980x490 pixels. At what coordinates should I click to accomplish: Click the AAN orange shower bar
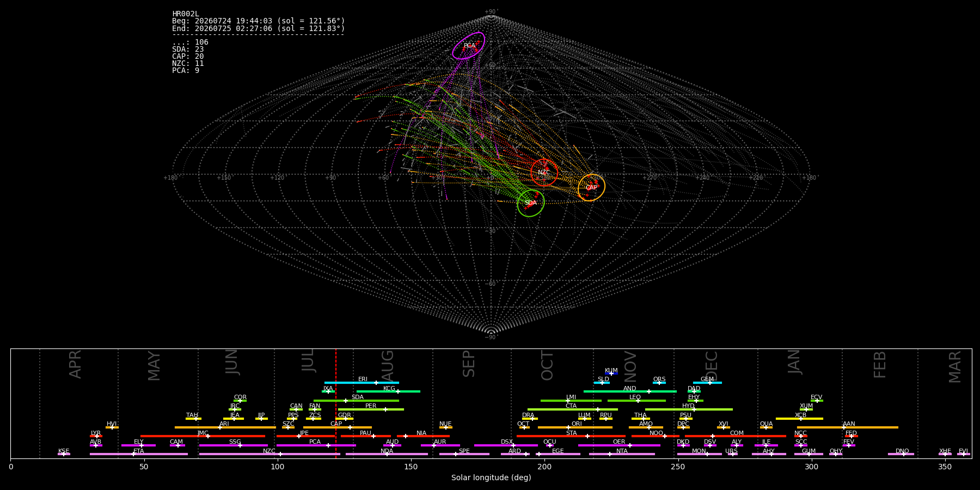coord(848,427)
